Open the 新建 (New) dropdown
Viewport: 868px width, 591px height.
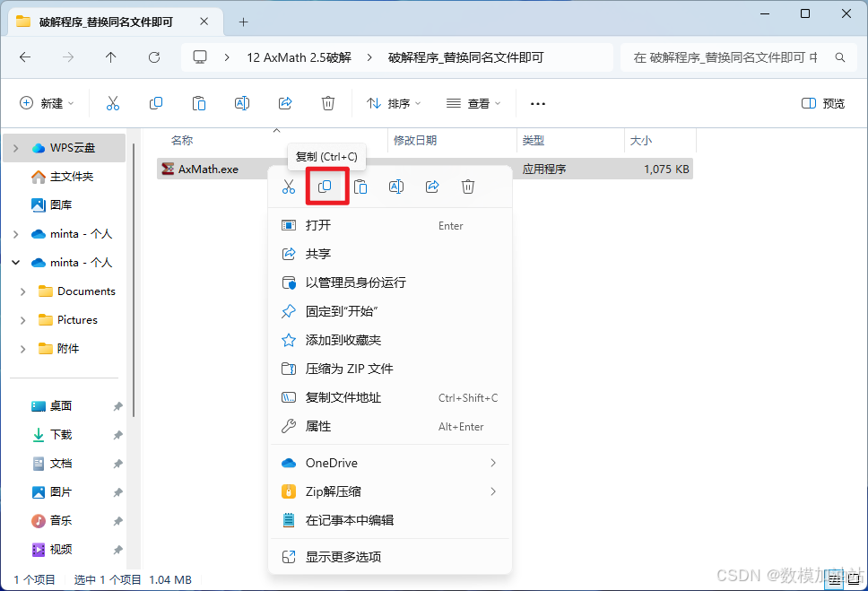[x=47, y=103]
